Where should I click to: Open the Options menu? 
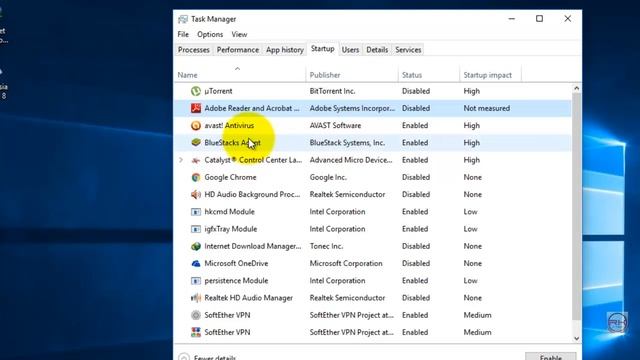click(x=210, y=34)
